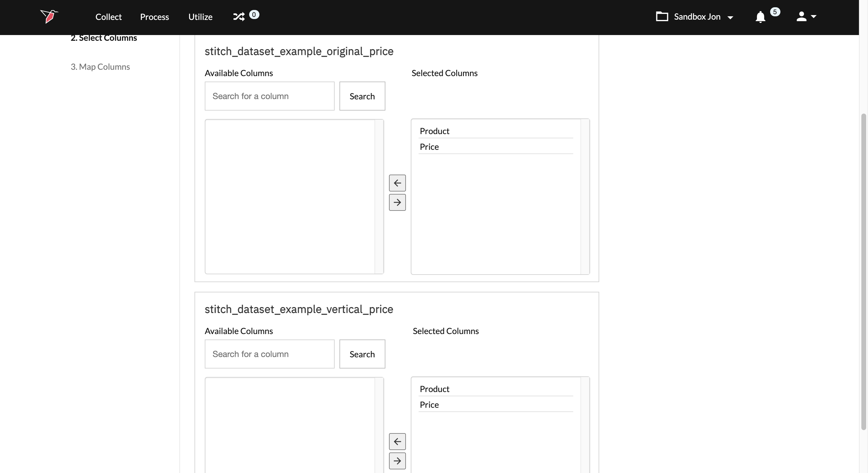Viewport: 868px width, 473px height.
Task: Open the Collect menu
Action: click(x=108, y=17)
